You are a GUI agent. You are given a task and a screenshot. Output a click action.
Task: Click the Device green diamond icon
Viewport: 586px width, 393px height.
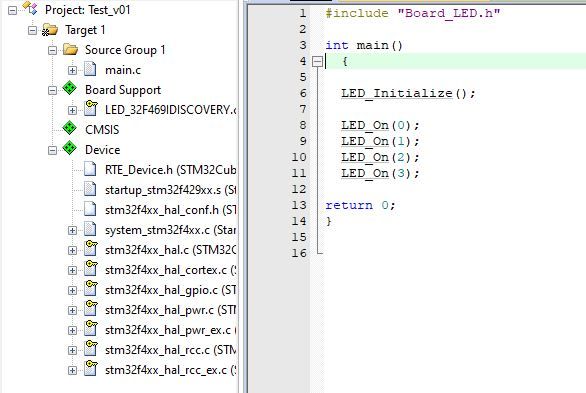[70, 148]
